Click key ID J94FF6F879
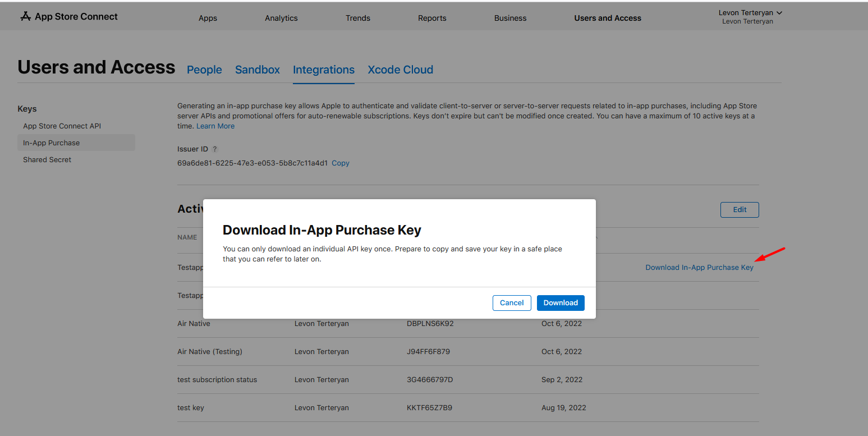The height and width of the screenshot is (436, 868). [x=428, y=352]
